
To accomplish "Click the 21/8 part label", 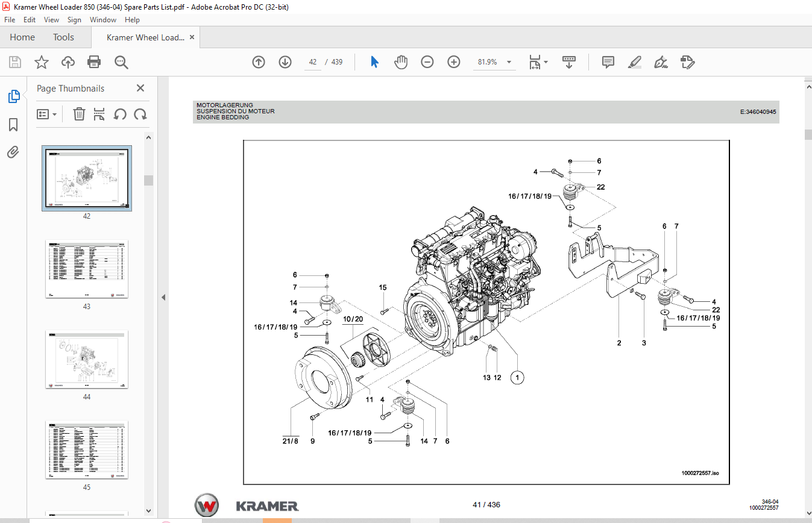I will point(291,441).
